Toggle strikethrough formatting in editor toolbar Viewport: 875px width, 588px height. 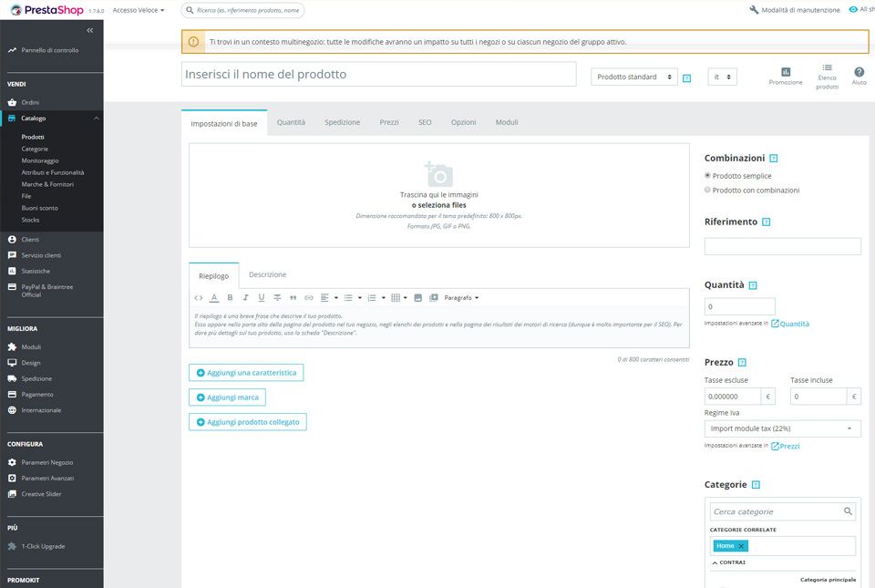277,298
